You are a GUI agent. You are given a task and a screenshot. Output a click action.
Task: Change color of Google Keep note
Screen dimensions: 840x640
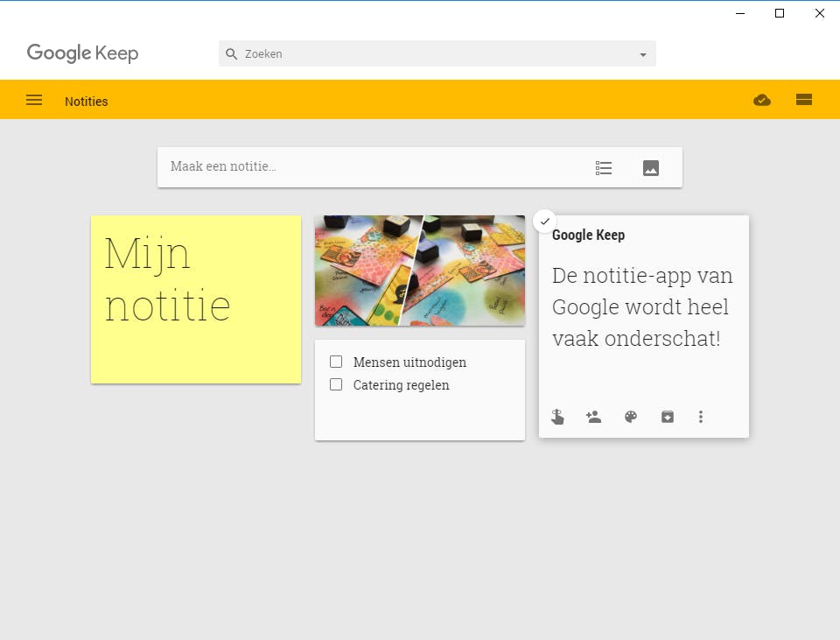click(x=631, y=417)
